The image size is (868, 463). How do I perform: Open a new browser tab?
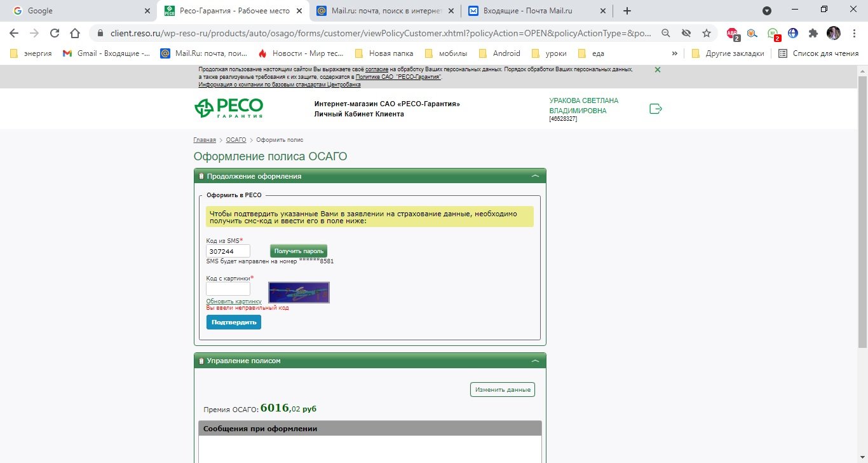(627, 11)
